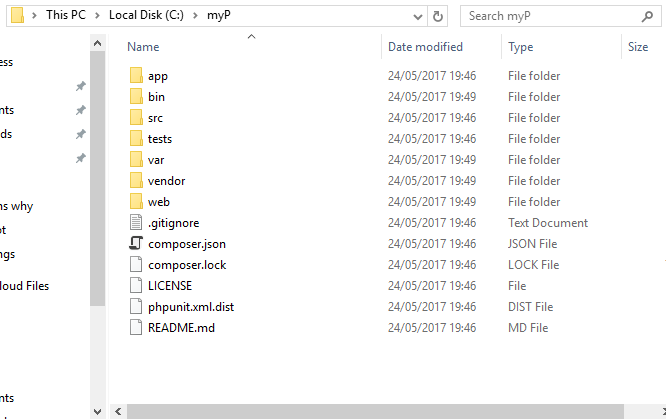The height and width of the screenshot is (419, 666).
Task: Click the Search myP input field
Action: [x=554, y=16]
